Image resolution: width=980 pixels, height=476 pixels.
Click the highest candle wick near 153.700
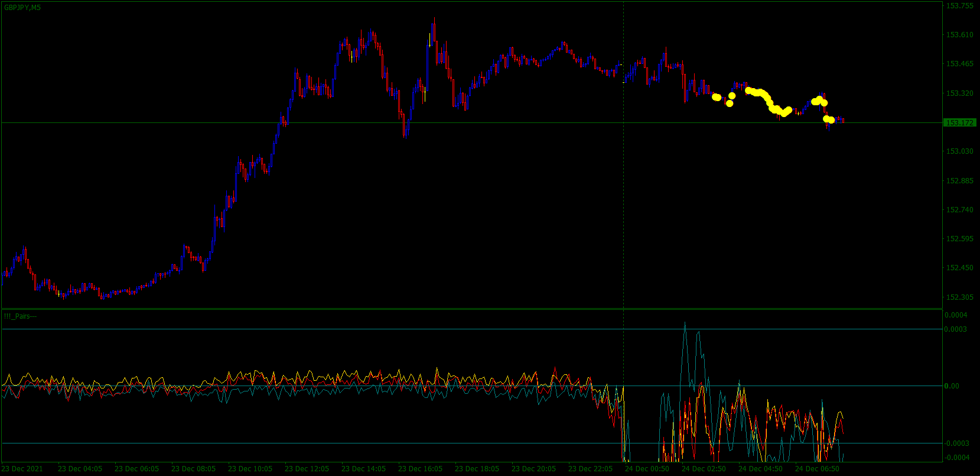coord(434,20)
